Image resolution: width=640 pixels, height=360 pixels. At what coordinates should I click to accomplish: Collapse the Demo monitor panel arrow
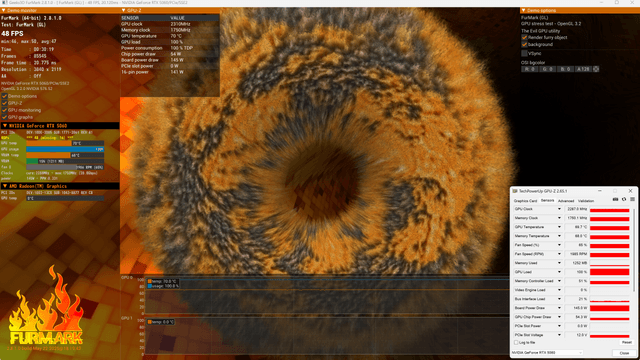coord(4,10)
